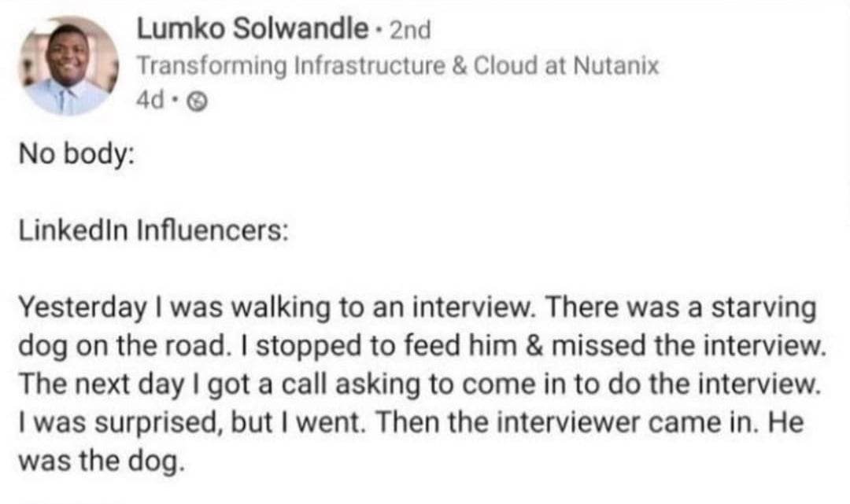Click the word Nutanix in the headline
Viewport: 850px width, 504px height.
click(x=617, y=66)
